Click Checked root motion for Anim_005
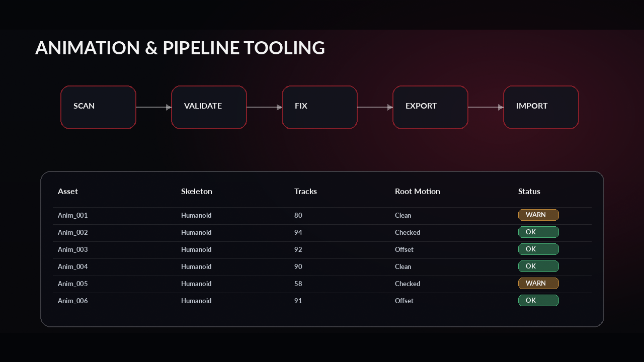The width and height of the screenshot is (644, 362). tap(408, 284)
